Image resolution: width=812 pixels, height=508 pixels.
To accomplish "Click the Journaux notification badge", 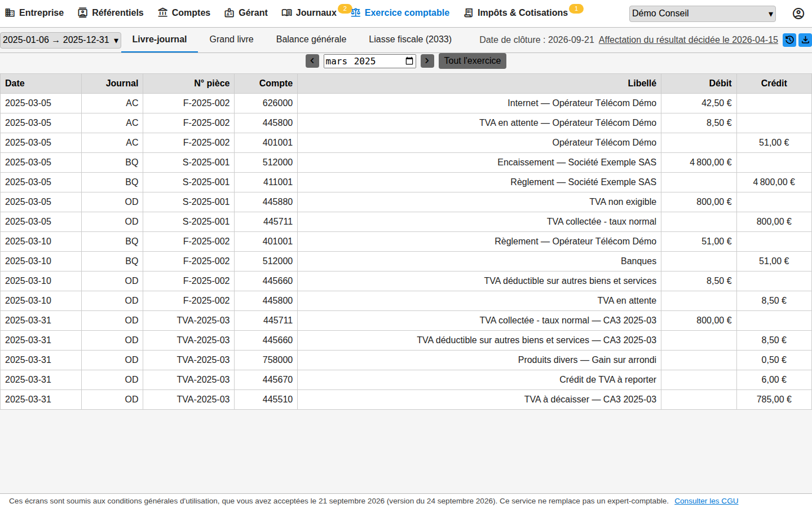I will pyautogui.click(x=345, y=8).
